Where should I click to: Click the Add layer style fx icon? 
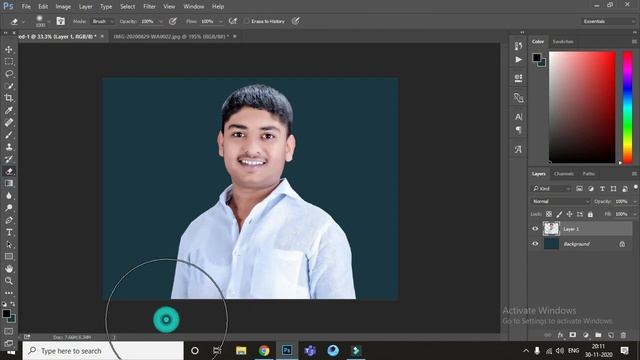pyautogui.click(x=560, y=335)
